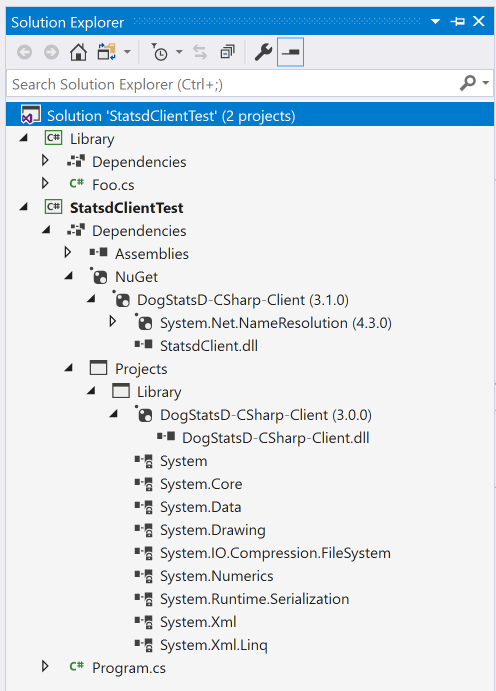Select DogStatsD-CSharp-Client.dll item

click(x=276, y=438)
